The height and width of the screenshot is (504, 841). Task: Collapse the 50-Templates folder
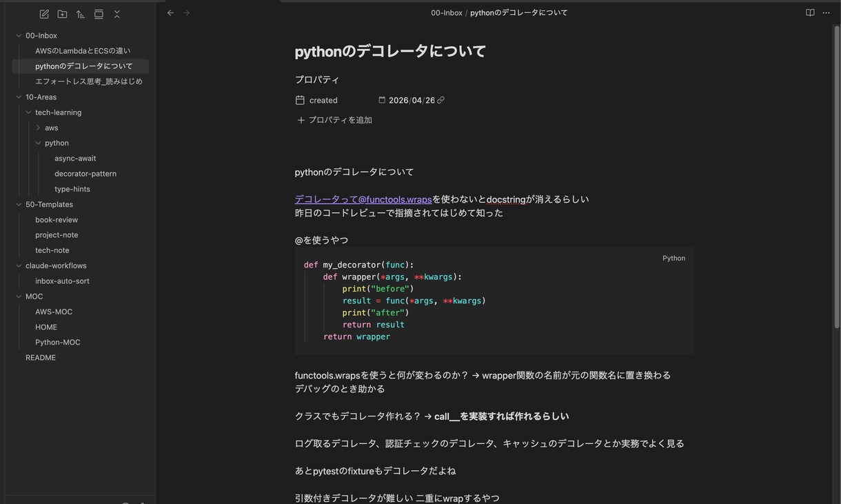[19, 204]
